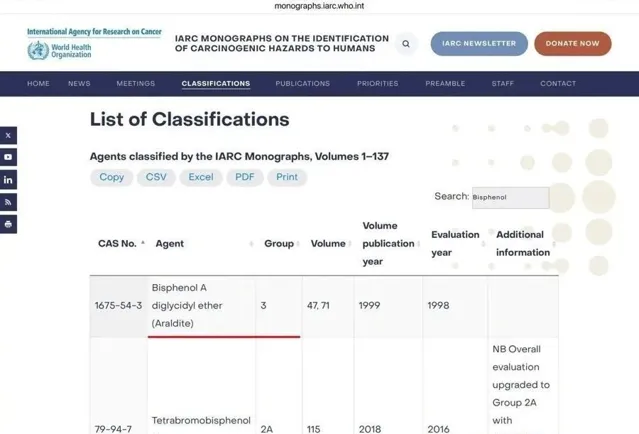Go to the Publications menu item

click(302, 84)
